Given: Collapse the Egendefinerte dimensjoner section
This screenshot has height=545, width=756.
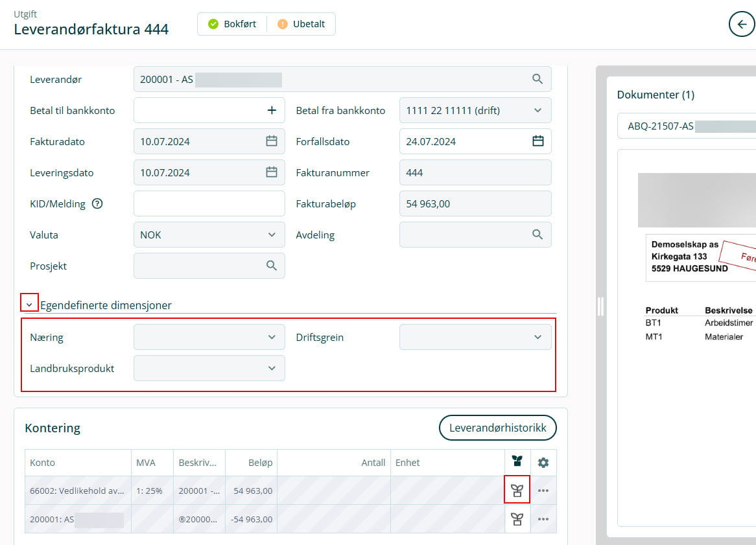Looking at the screenshot, I should 29,304.
